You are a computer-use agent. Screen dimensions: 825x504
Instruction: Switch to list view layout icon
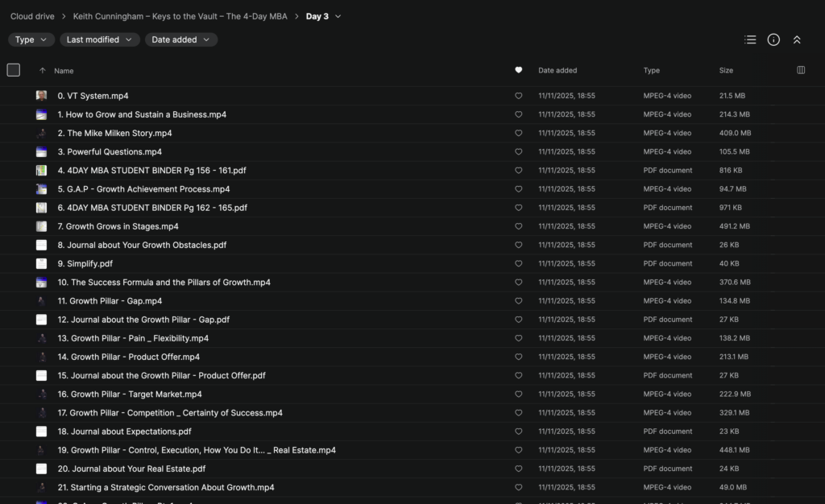(x=750, y=39)
